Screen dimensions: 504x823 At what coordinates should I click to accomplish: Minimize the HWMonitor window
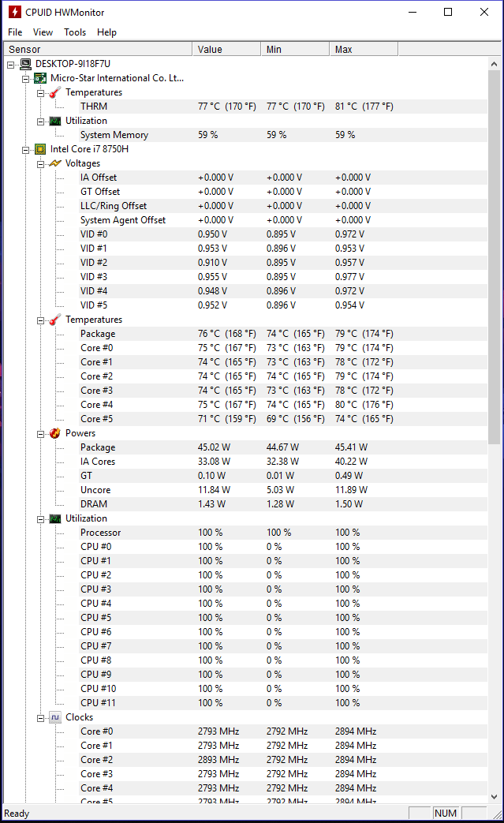pyautogui.click(x=413, y=12)
